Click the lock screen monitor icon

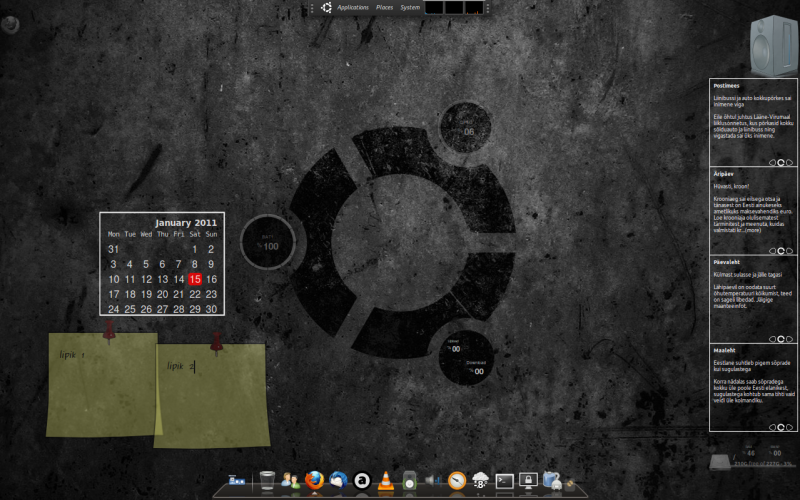point(528,481)
